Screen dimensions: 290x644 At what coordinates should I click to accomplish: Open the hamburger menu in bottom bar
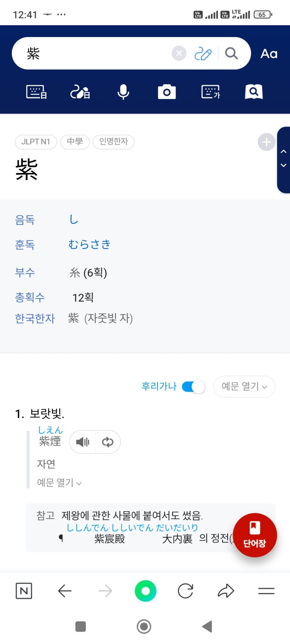(x=266, y=591)
